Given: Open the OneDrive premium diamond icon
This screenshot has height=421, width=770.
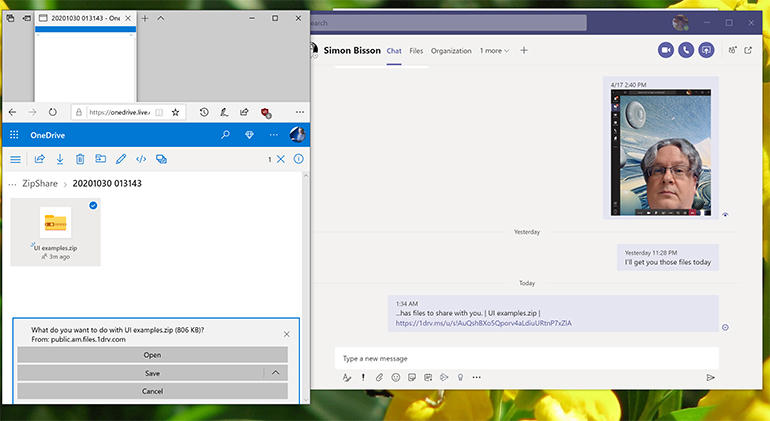Looking at the screenshot, I should 249,135.
